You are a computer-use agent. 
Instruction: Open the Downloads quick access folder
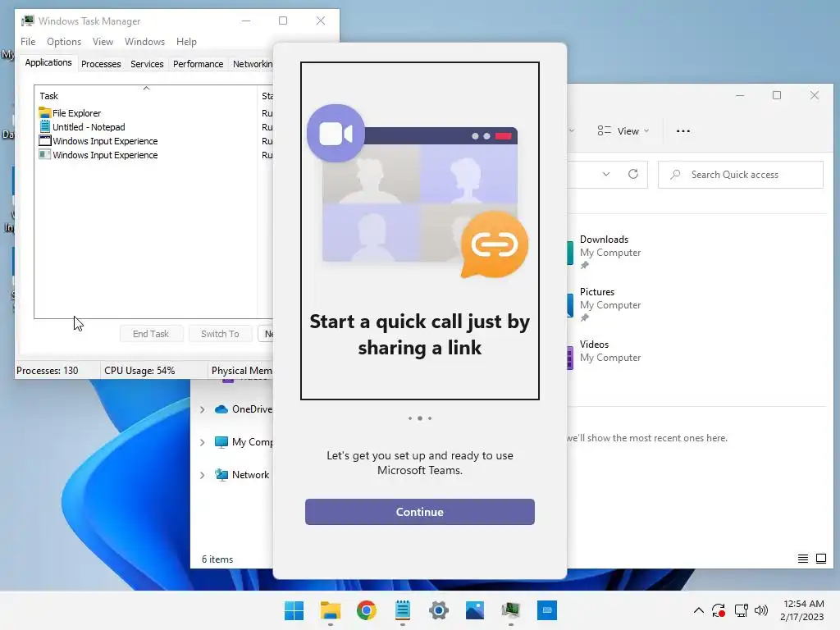coord(604,252)
